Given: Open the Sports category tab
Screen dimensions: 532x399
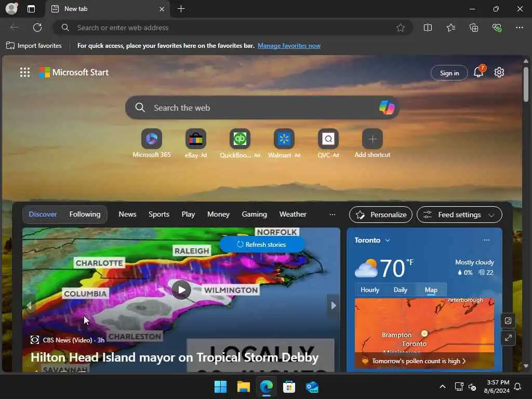Looking at the screenshot, I should pos(159,214).
